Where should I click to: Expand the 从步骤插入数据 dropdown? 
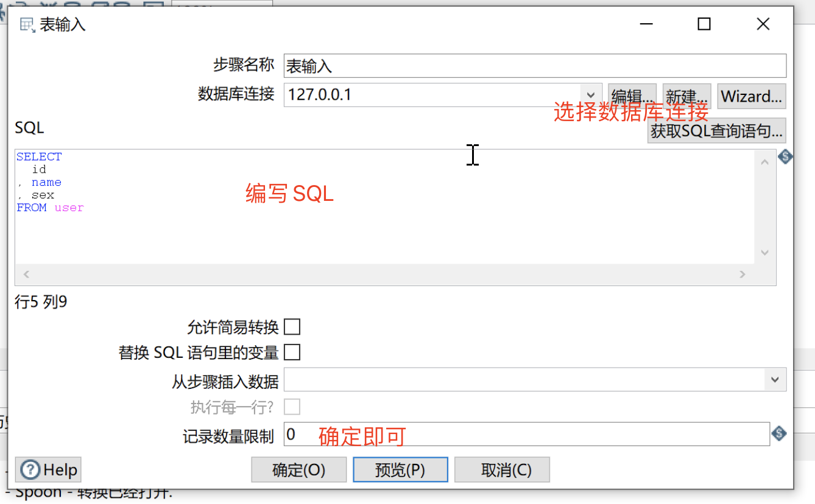pos(775,379)
